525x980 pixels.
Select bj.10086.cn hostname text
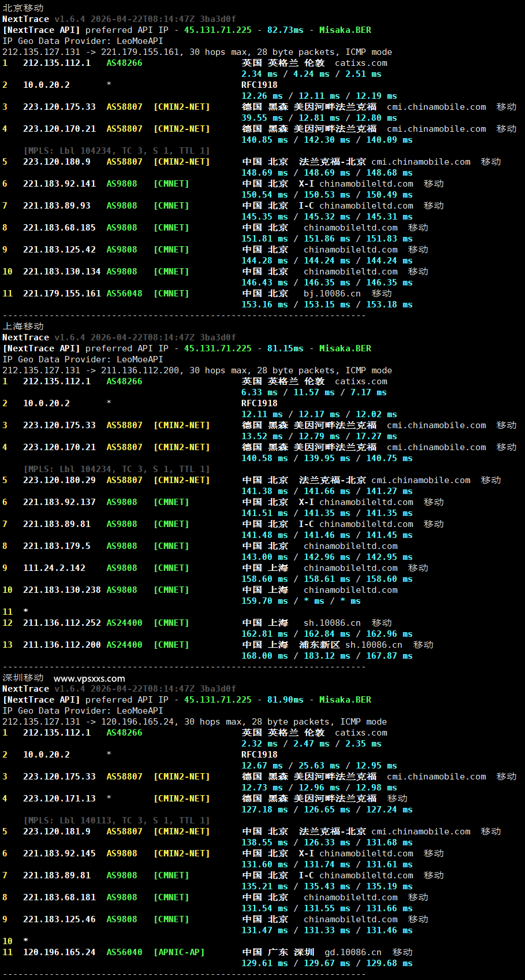(332, 294)
